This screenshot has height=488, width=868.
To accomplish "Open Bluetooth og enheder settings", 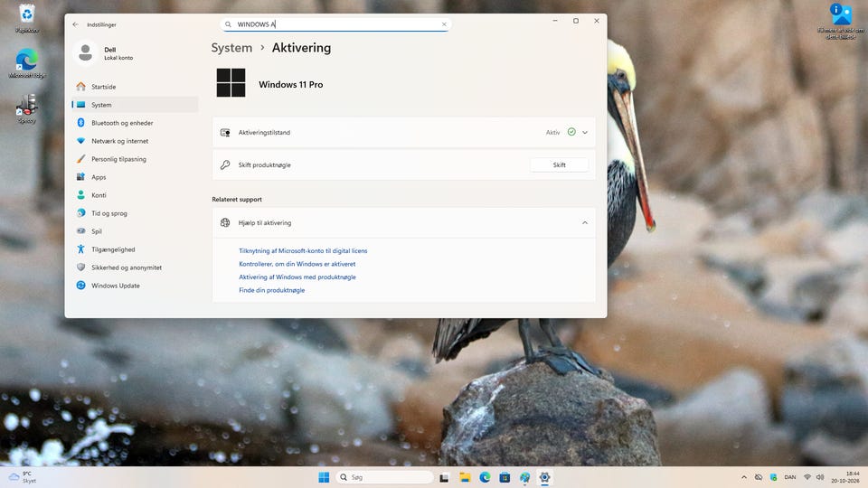I will coord(135,123).
